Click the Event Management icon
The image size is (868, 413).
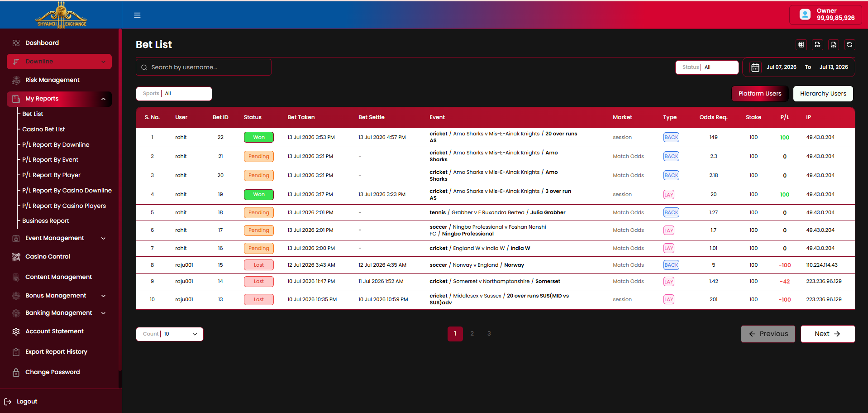tap(16, 238)
